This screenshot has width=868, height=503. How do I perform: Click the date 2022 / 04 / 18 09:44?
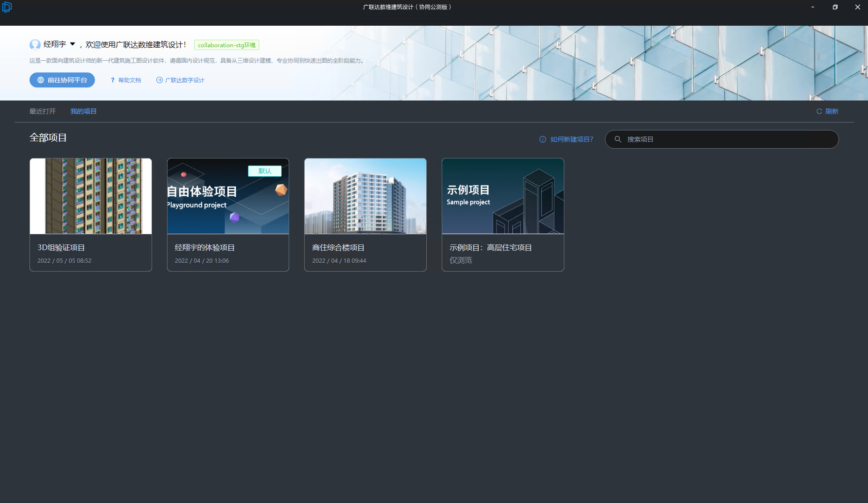coord(339,261)
